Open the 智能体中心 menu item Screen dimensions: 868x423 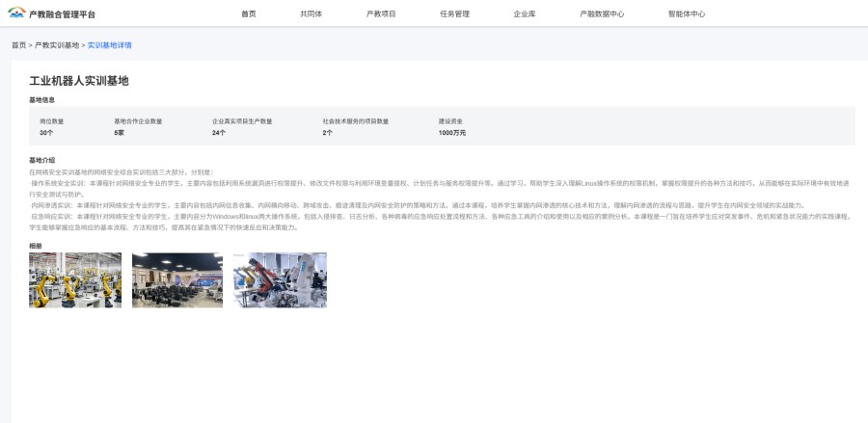point(687,13)
